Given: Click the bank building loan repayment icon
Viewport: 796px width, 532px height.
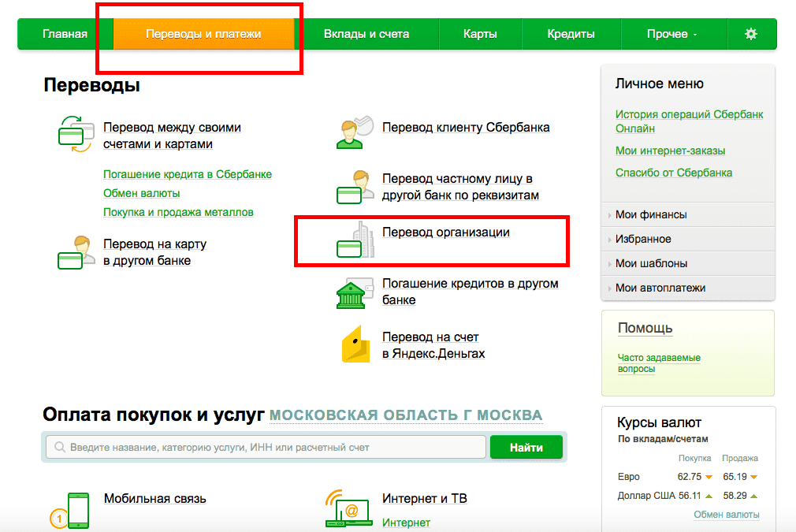Looking at the screenshot, I should 352,292.
